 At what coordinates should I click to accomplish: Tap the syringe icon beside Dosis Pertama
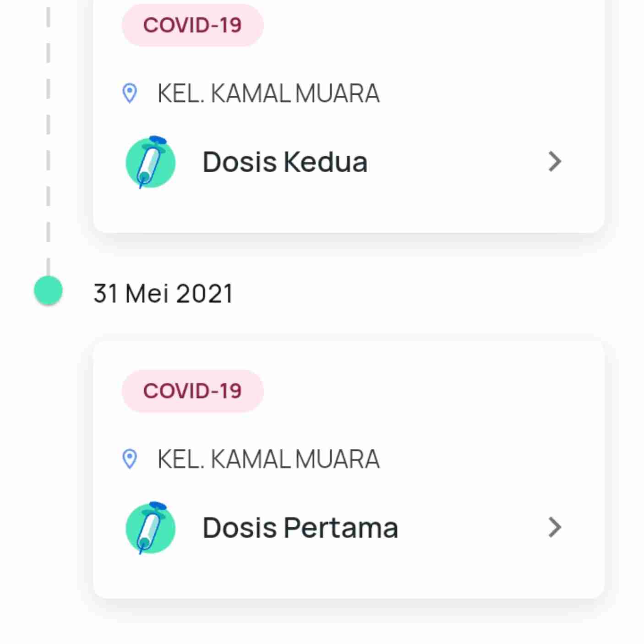click(x=151, y=528)
